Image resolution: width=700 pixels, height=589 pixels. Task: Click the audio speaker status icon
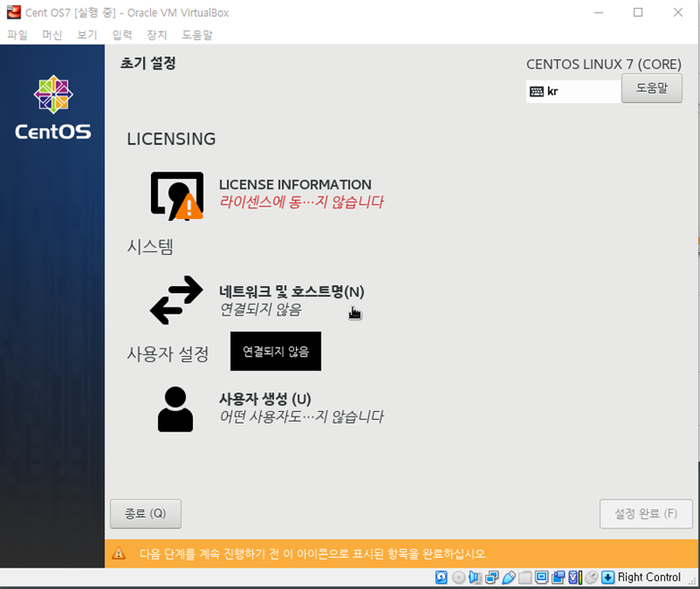coord(475,577)
